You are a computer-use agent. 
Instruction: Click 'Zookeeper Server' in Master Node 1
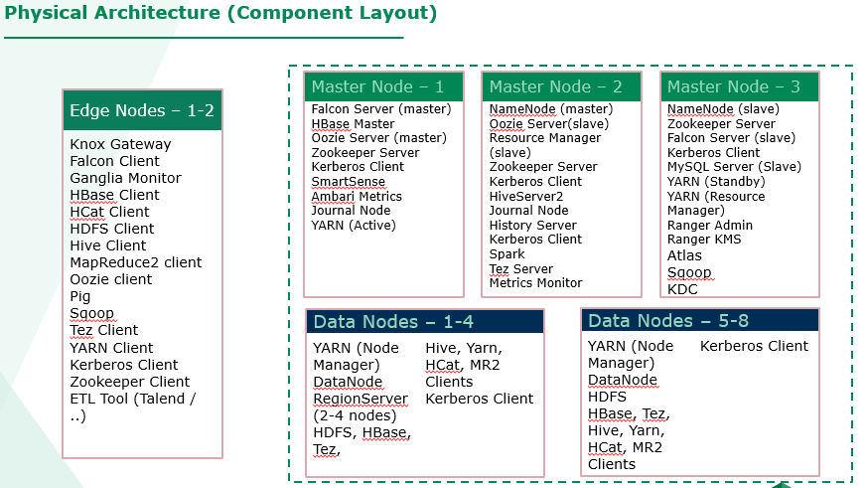(365, 153)
